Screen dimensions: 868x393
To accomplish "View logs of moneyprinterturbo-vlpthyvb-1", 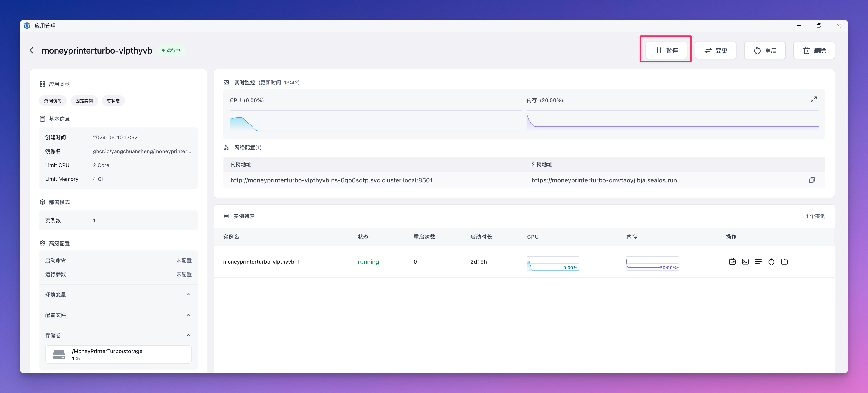I will click(758, 262).
